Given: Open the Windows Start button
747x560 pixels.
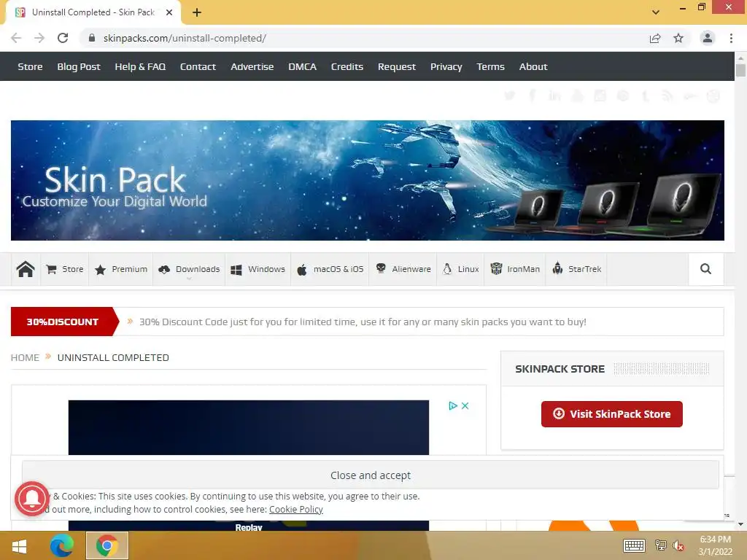Looking at the screenshot, I should coord(19,545).
